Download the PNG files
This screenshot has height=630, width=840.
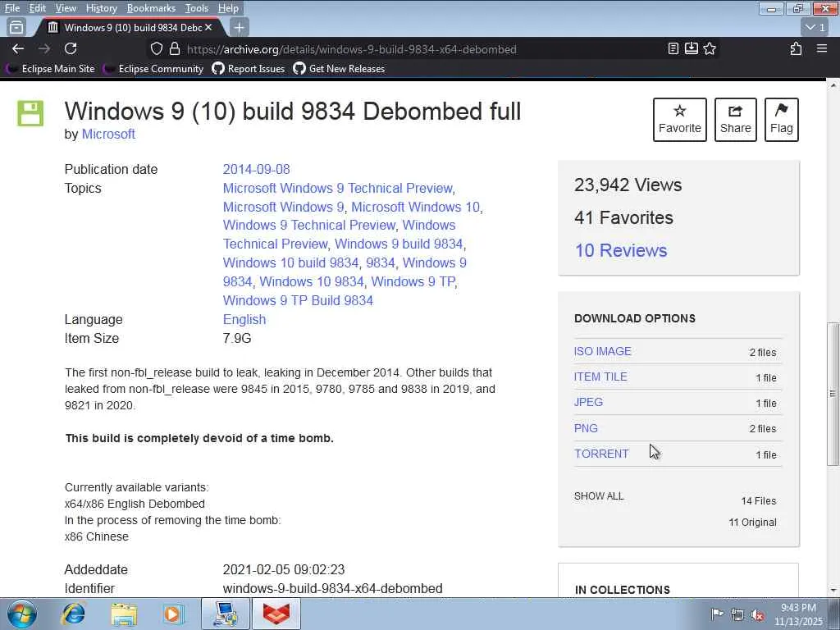(x=586, y=428)
